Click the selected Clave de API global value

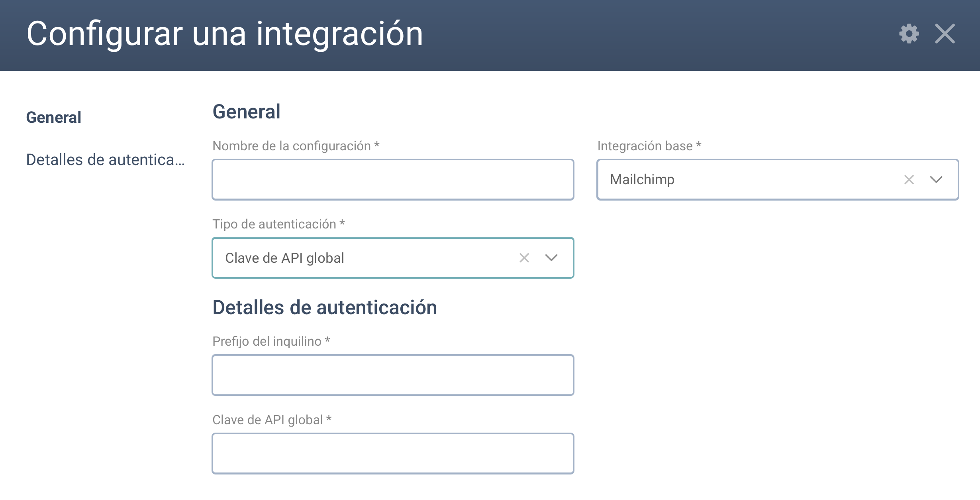click(284, 258)
